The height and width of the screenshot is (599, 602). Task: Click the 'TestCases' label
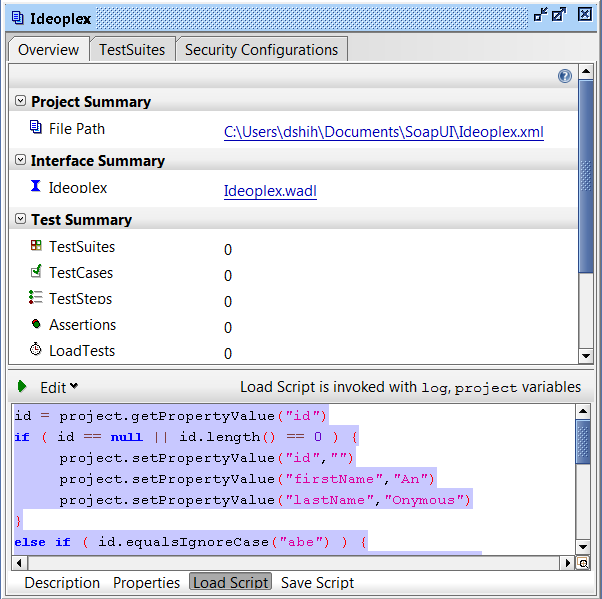coord(81,273)
